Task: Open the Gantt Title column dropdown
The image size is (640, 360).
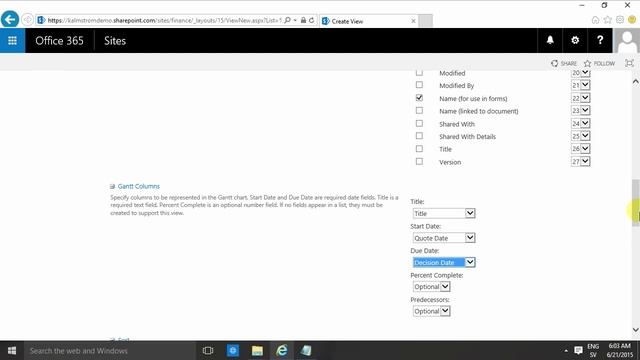Action: tap(444, 213)
